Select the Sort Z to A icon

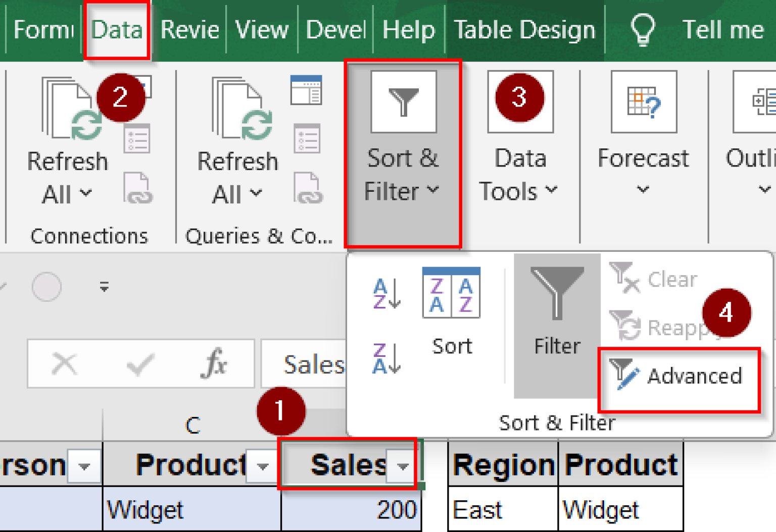pos(386,358)
